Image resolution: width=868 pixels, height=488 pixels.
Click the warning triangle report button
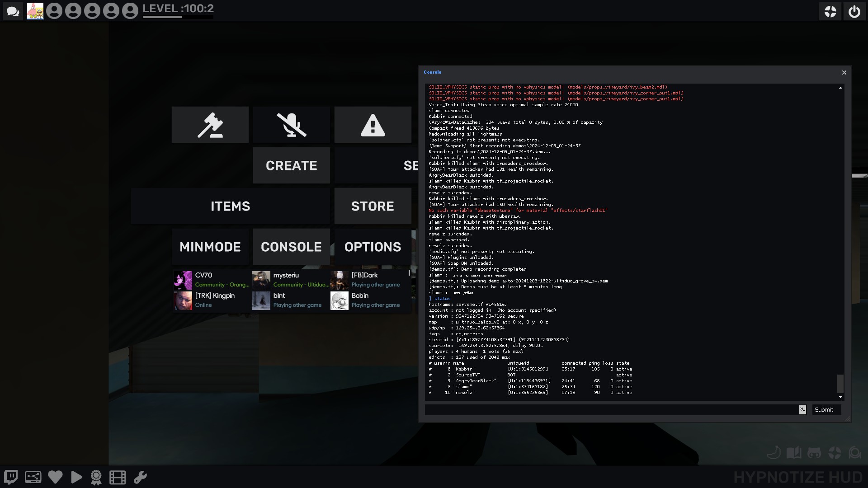[x=373, y=125]
